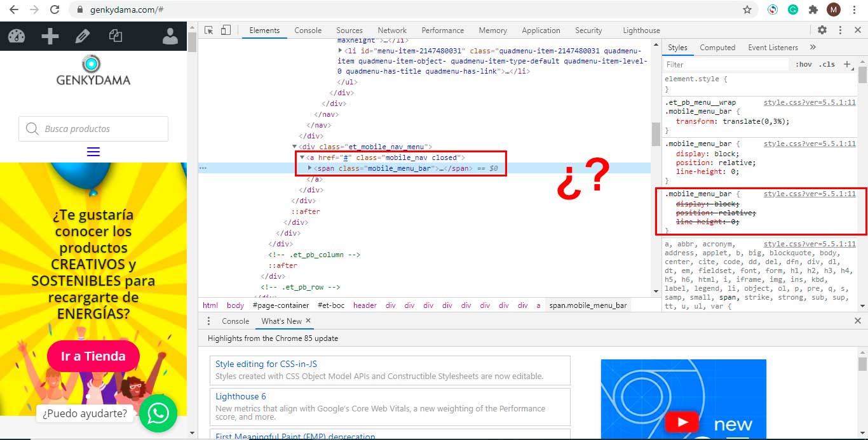Open DevTools settings gear
The height and width of the screenshot is (440, 868).
pyautogui.click(x=822, y=30)
